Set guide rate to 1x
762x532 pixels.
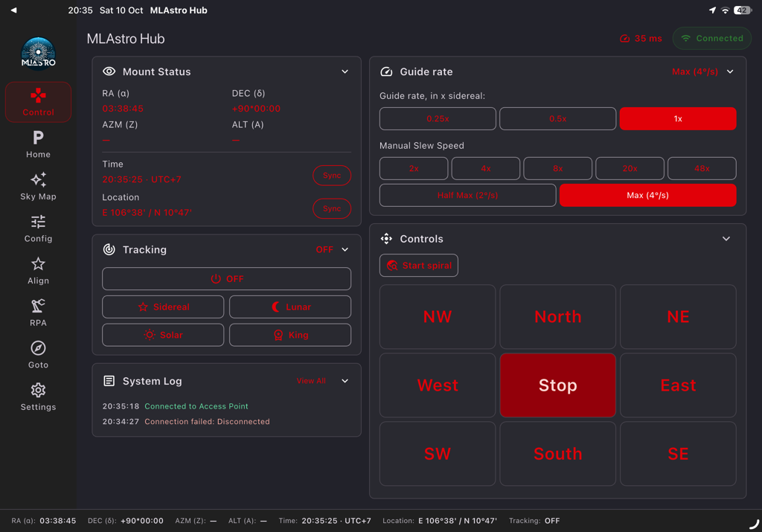coord(678,118)
